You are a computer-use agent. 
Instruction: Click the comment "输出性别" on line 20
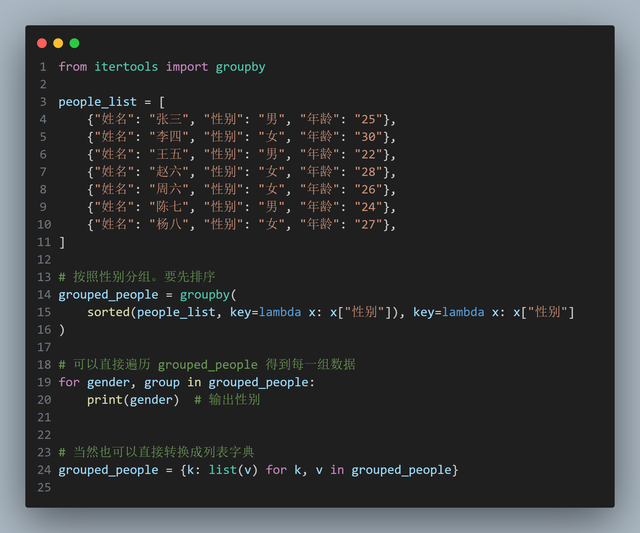(x=234, y=400)
